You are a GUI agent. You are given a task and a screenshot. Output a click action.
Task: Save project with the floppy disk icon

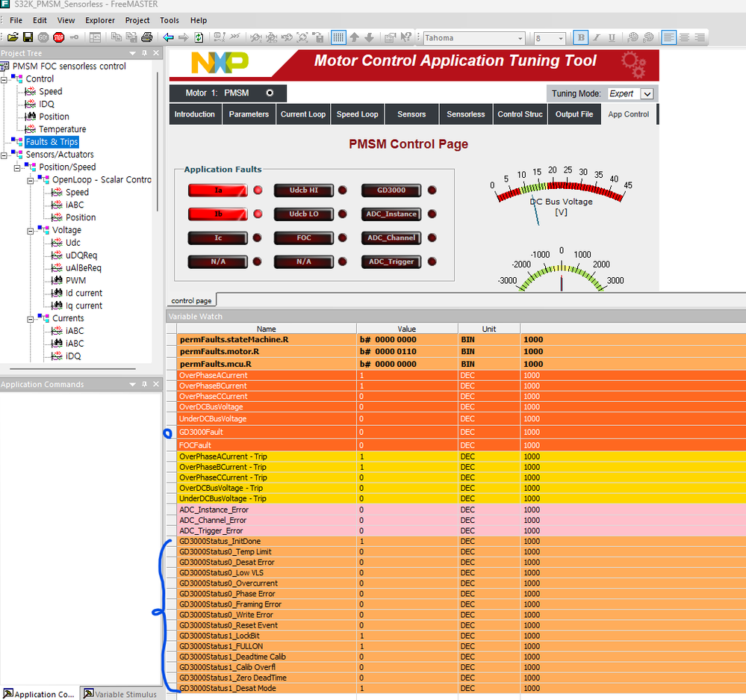pyautogui.click(x=28, y=37)
